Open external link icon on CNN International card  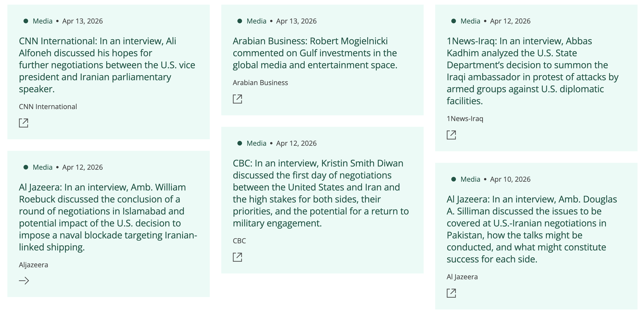pos(24,123)
